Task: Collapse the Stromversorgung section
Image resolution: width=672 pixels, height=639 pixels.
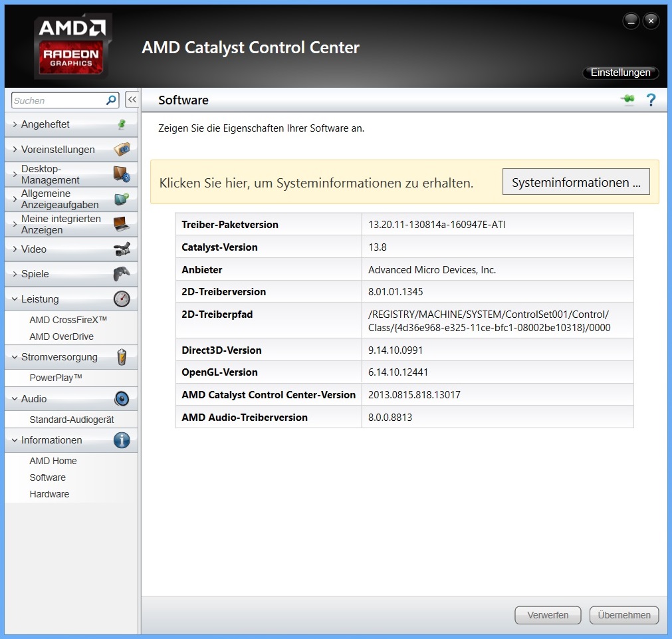Action: (x=15, y=357)
